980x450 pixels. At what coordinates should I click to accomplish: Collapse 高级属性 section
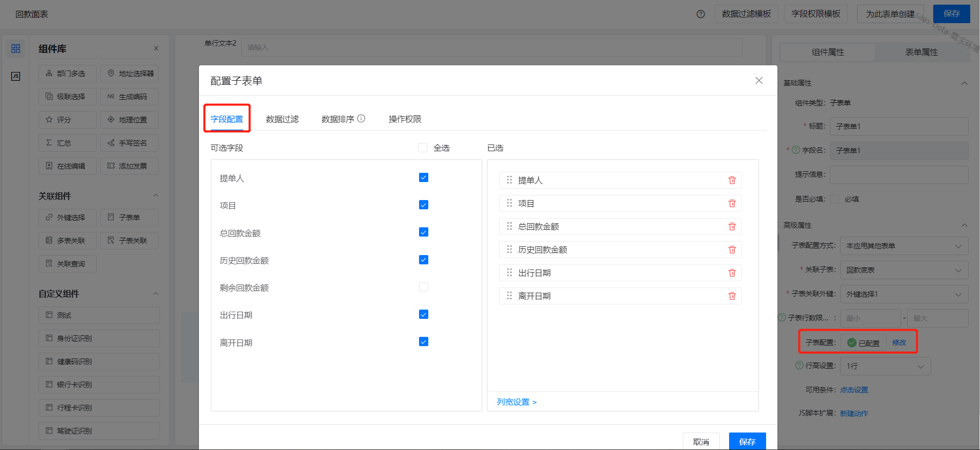point(965,225)
